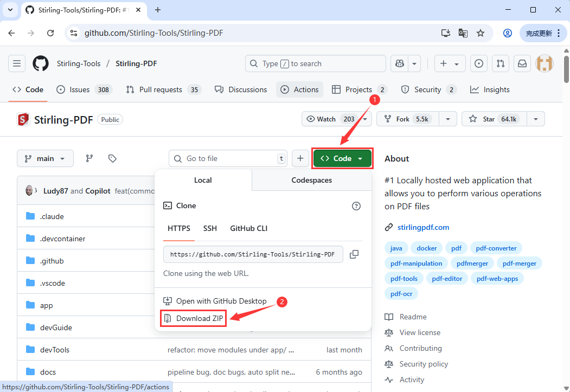Open the Pull requests tab
The image size is (570, 392).
[x=163, y=89]
